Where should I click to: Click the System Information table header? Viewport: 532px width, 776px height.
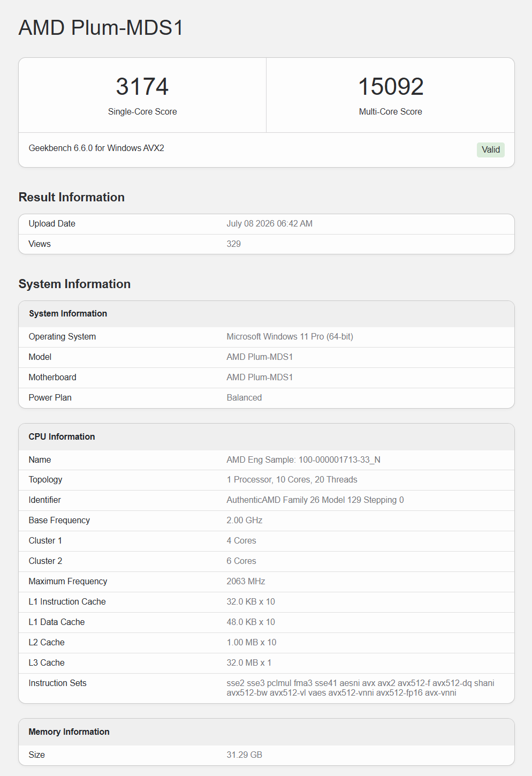(68, 313)
